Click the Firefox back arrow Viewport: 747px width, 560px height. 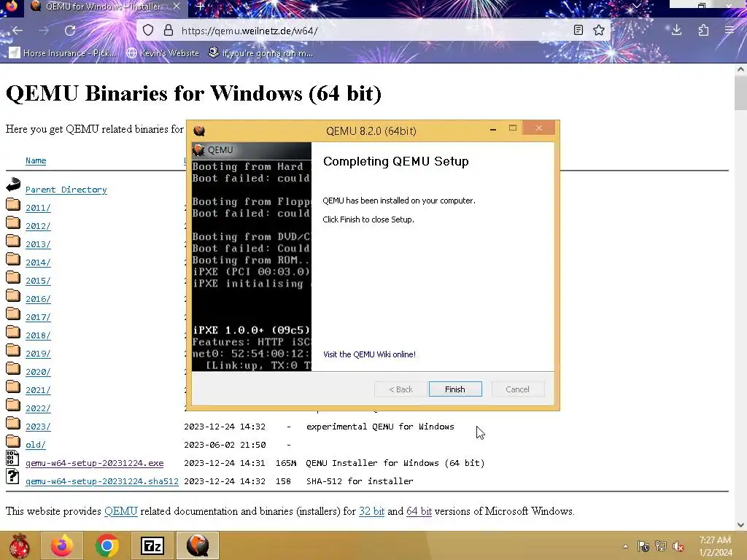18,31
